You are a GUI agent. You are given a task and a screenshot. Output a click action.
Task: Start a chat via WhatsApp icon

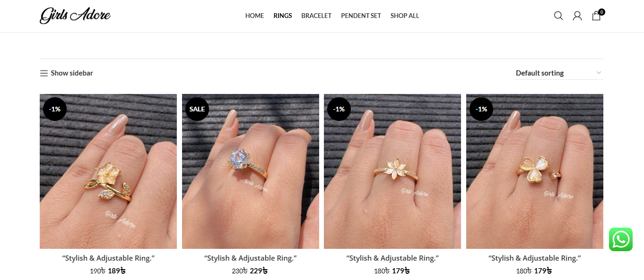point(621,239)
